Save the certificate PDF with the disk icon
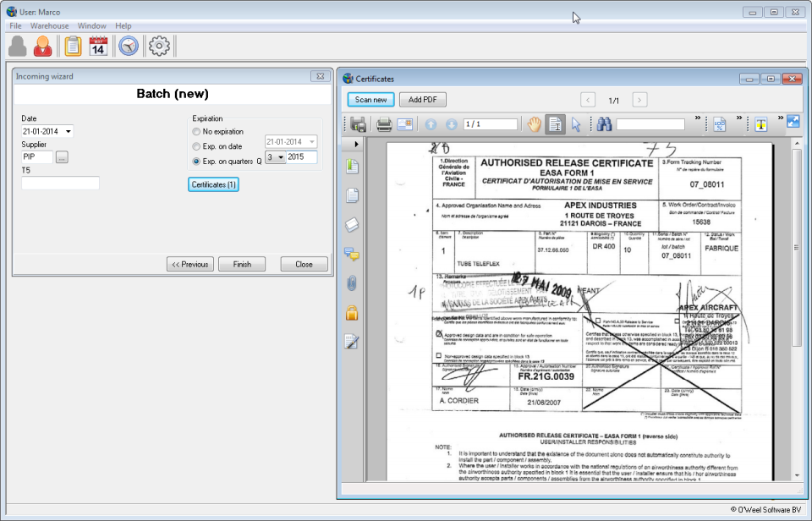Image resolution: width=812 pixels, height=521 pixels. pyautogui.click(x=357, y=124)
